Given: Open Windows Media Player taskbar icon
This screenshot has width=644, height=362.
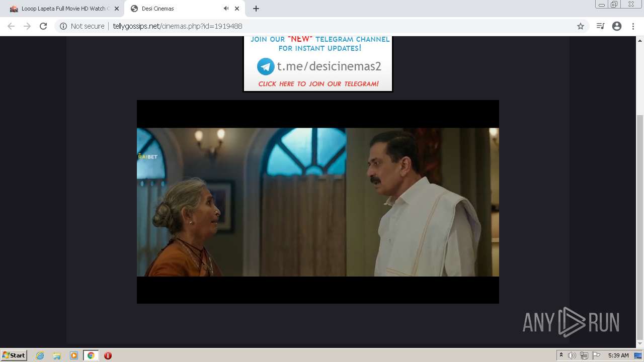Looking at the screenshot, I should (x=74, y=355).
